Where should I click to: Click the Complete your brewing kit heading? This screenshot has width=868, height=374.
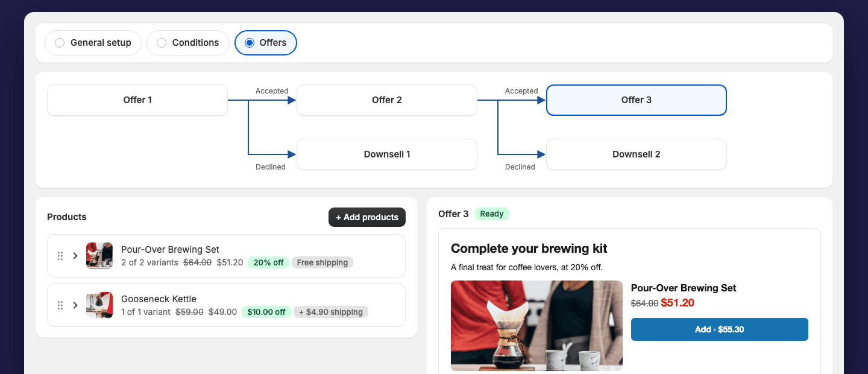529,249
